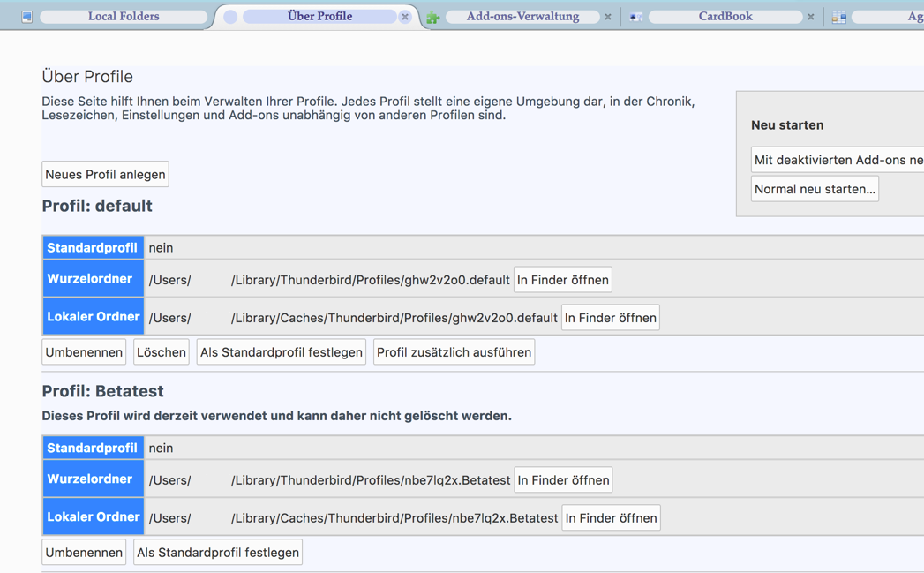
Task: Click Wurzelordner label in Betatest table
Action: [x=94, y=479]
